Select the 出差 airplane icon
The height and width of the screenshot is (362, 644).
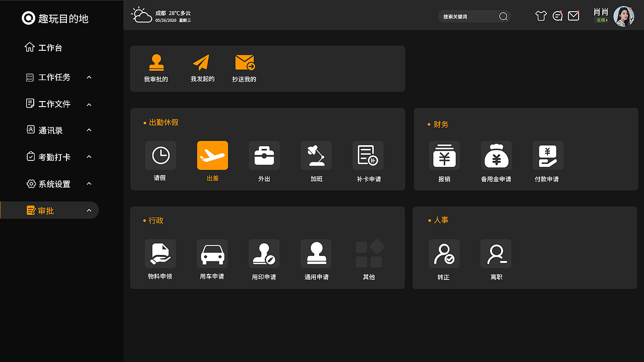coord(212,155)
